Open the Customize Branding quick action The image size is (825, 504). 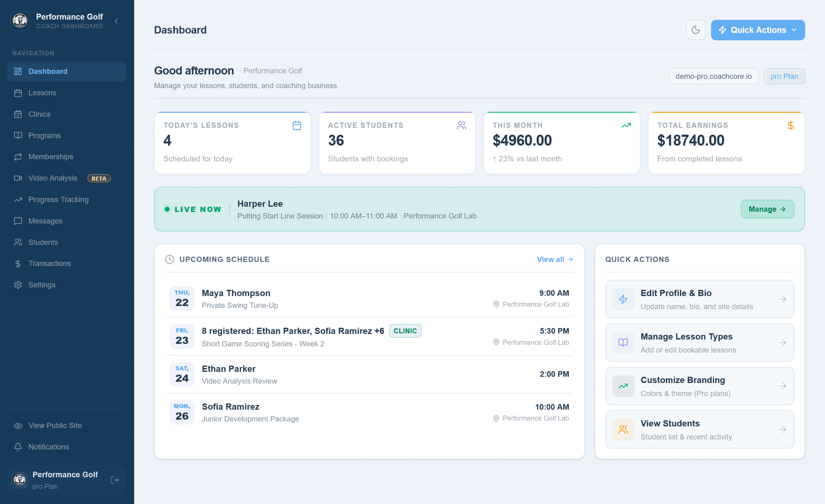(x=700, y=386)
